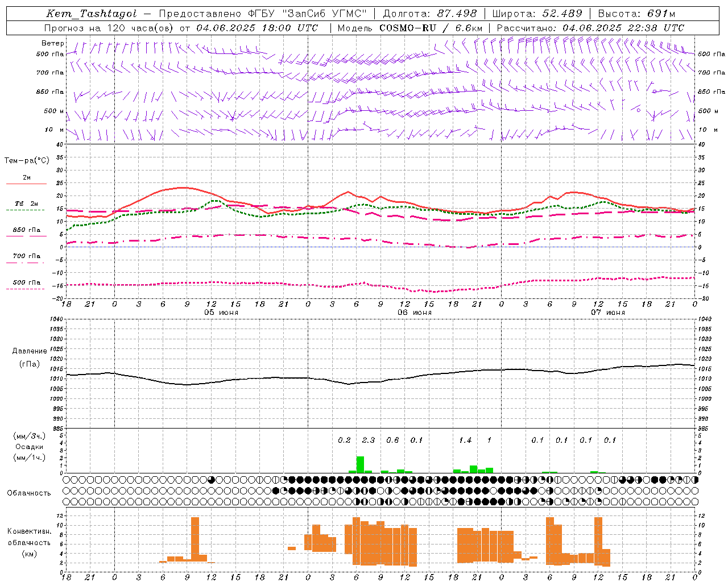Click the 05 июня date label
Viewport: 728px width, 582px height.
(221, 313)
